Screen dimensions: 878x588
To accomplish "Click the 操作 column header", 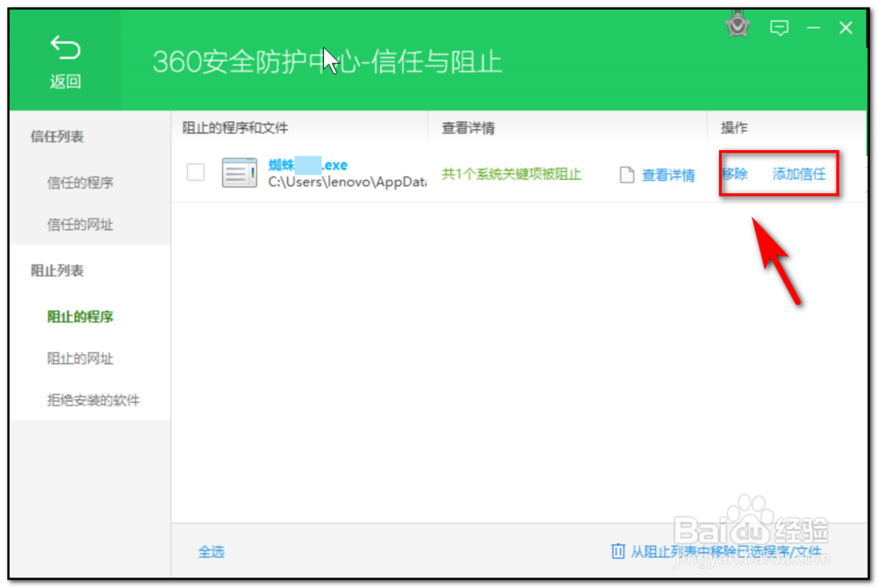I will pyautogui.click(x=734, y=128).
